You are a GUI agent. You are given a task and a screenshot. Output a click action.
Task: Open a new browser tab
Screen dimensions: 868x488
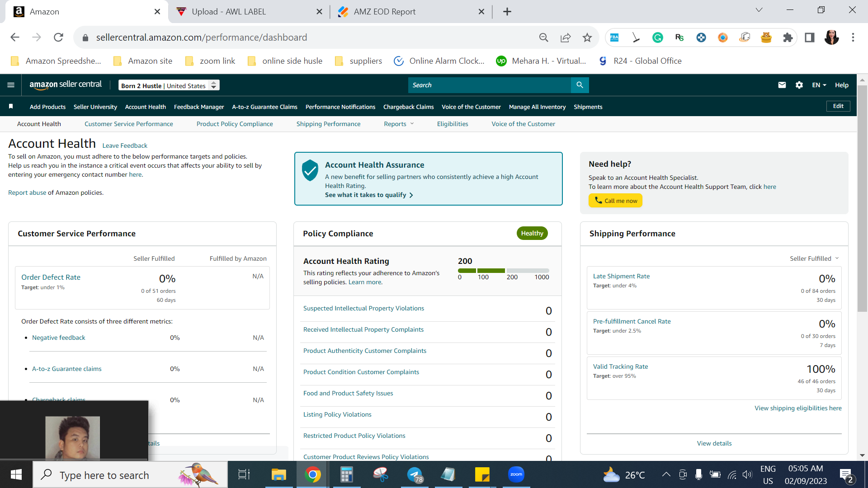click(x=507, y=12)
